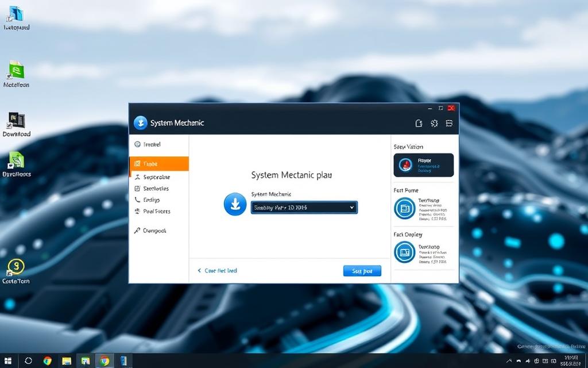Open settings gear in the title bar
The width and height of the screenshot is (588, 368).
pos(434,123)
